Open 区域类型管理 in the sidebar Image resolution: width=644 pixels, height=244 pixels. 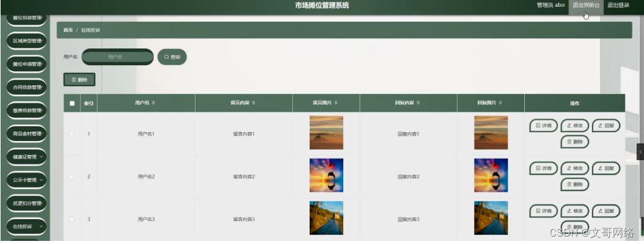click(27, 41)
